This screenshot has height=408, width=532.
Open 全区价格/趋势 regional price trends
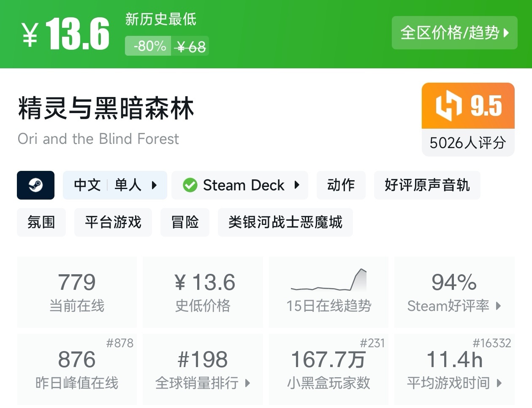tap(454, 33)
